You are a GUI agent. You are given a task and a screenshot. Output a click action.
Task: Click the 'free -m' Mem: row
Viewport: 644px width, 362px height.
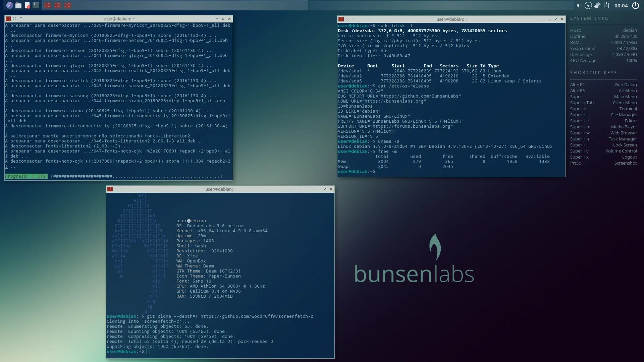coord(444,162)
